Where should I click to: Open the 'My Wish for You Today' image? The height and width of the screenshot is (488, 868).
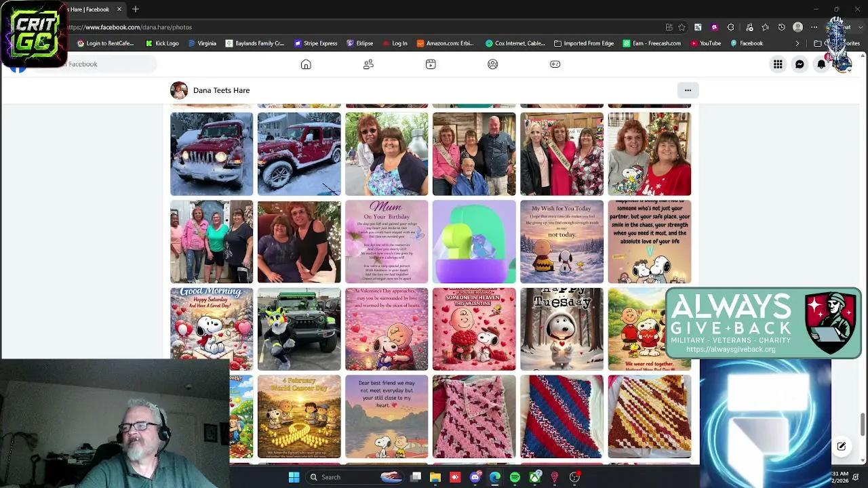point(561,241)
